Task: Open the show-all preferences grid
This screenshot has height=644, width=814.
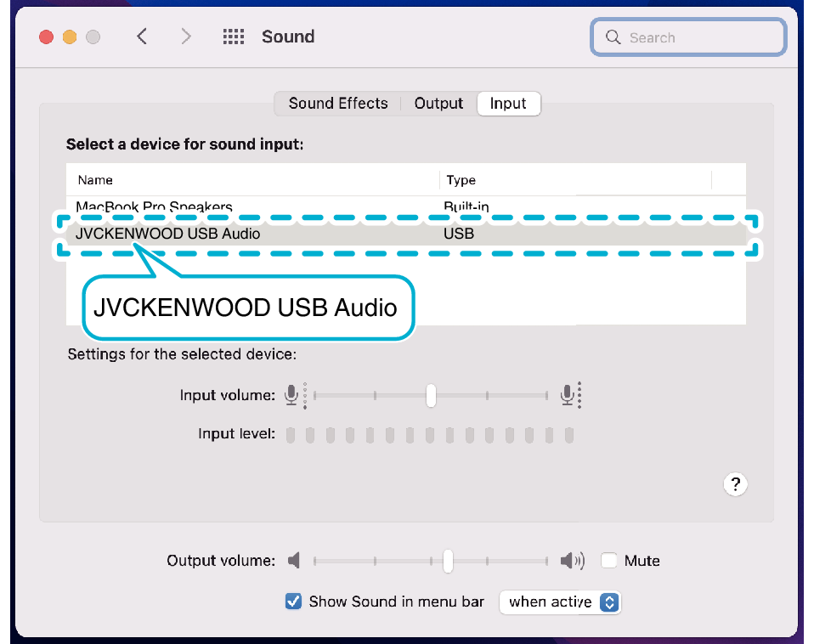Action: (x=233, y=37)
